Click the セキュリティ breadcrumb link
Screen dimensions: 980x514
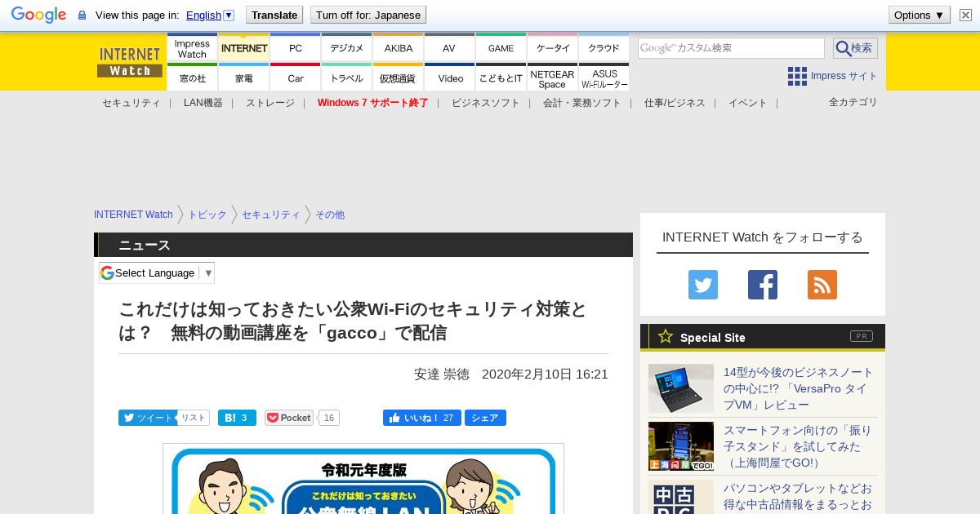(x=271, y=215)
